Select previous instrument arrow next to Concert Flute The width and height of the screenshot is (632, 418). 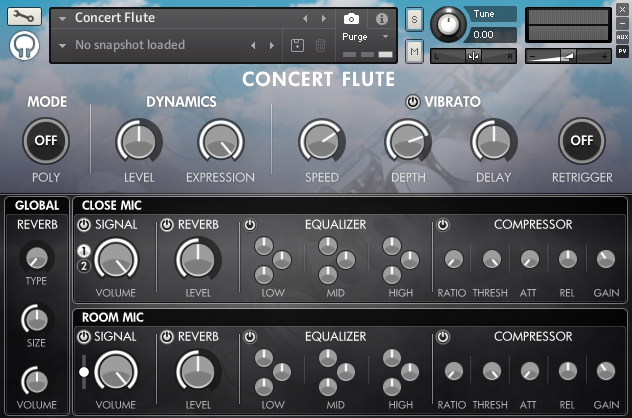[x=305, y=19]
